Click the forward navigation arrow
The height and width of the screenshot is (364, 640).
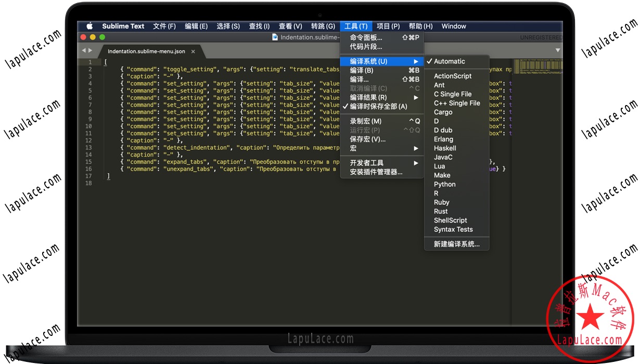91,50
